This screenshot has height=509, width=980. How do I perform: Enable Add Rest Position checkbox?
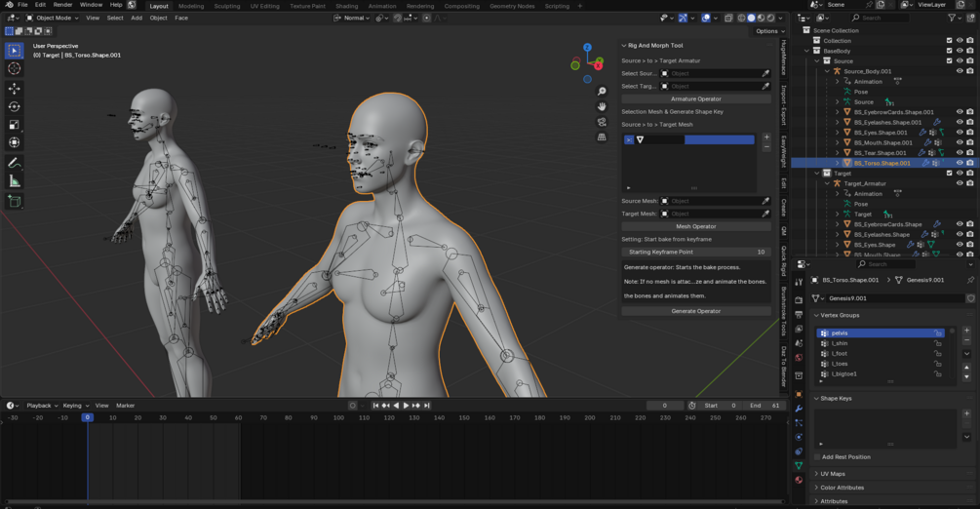[x=817, y=457]
